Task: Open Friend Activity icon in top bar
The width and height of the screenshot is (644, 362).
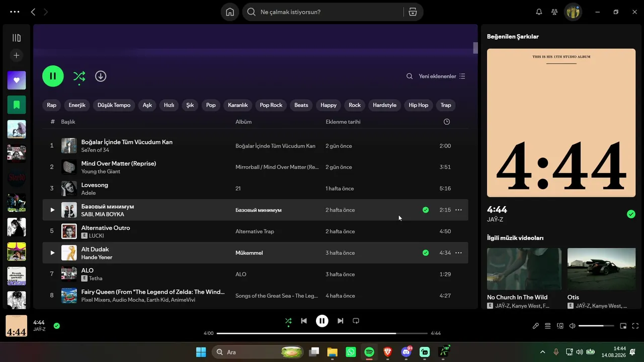Action: [554, 12]
